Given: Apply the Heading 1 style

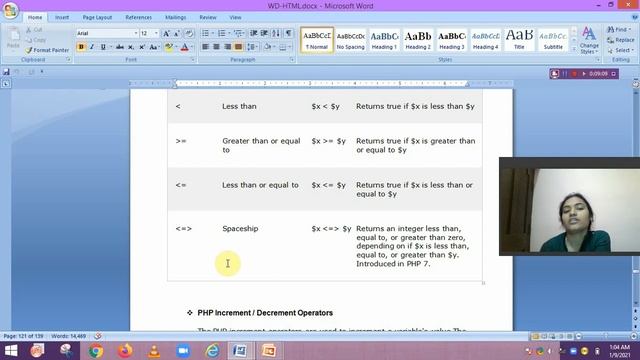Looking at the screenshot, I should (384, 40).
